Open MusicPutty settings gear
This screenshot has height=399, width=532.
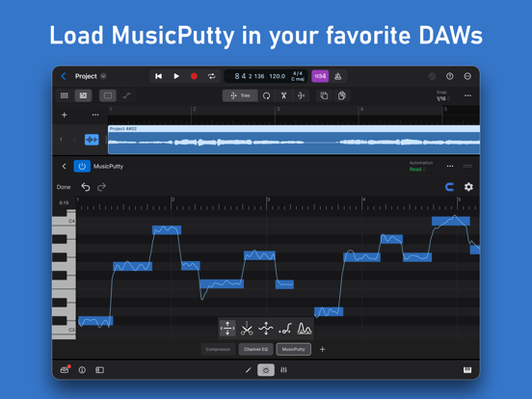pyautogui.click(x=468, y=187)
